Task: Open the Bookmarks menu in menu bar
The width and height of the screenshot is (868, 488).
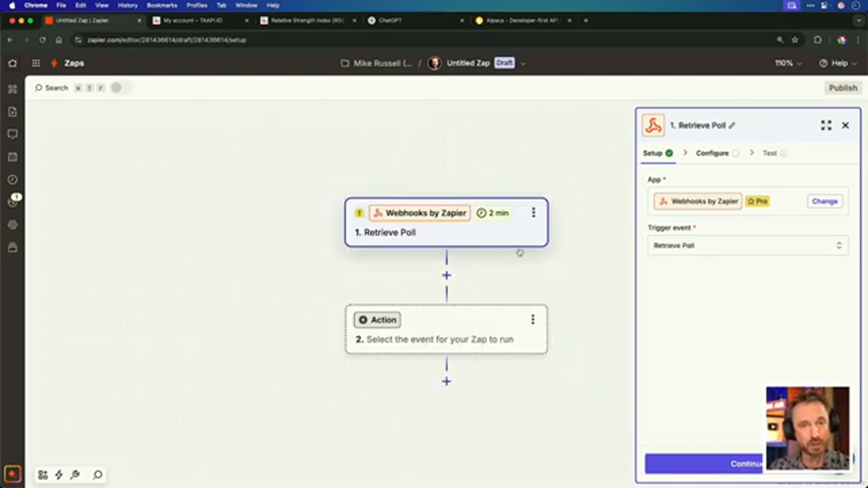Action: pyautogui.click(x=161, y=5)
